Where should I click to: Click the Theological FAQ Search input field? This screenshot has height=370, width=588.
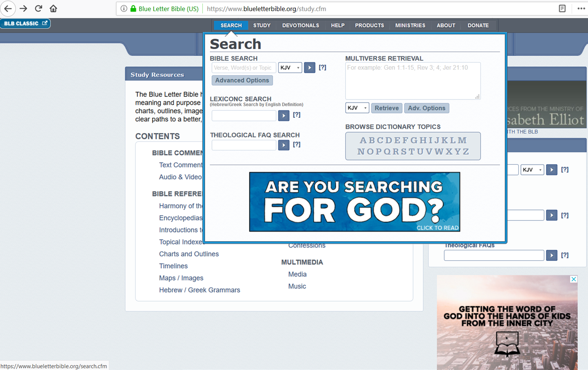point(244,145)
